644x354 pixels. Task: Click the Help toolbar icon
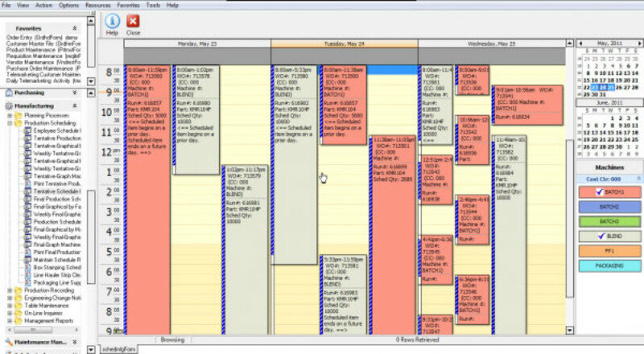pyautogui.click(x=112, y=23)
